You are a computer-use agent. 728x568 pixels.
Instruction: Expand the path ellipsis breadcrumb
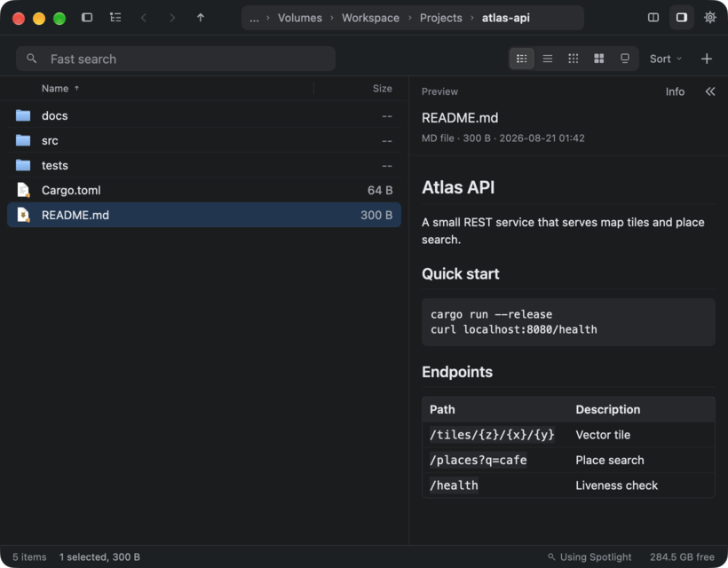pyautogui.click(x=254, y=18)
